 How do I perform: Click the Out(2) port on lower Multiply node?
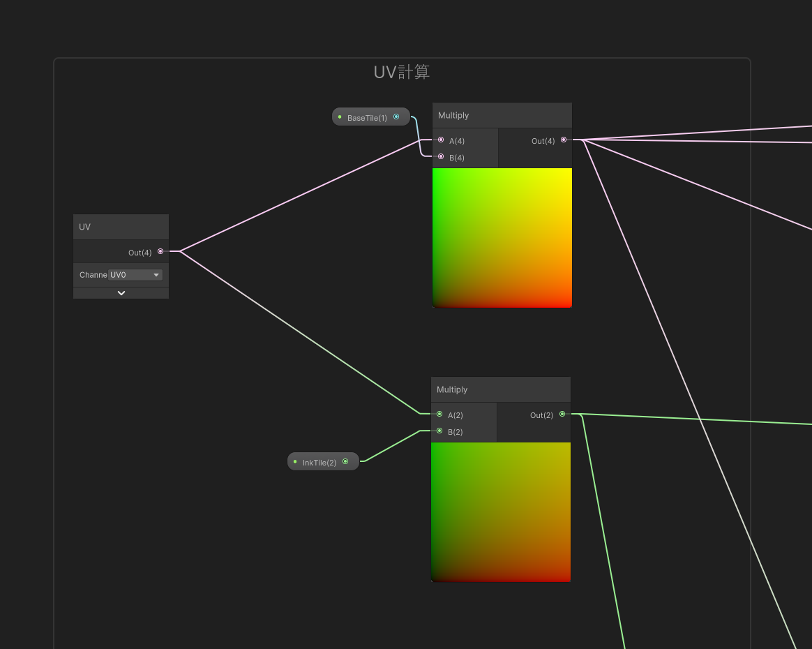(562, 415)
